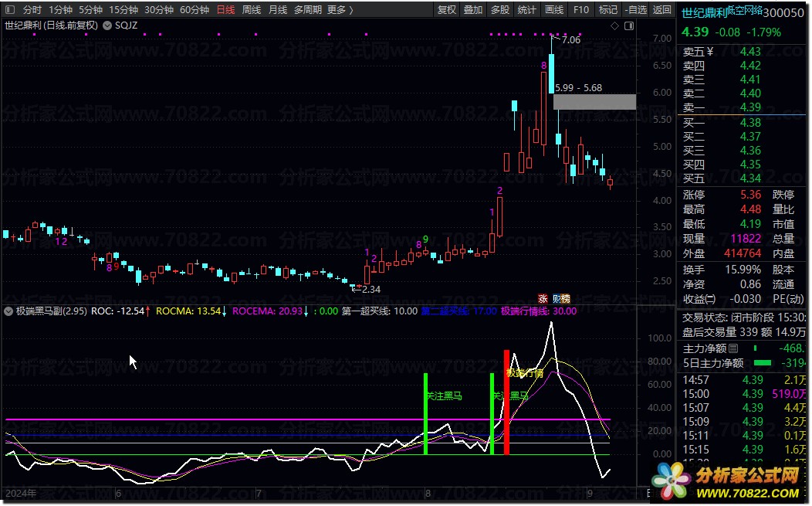This screenshot has width=812, height=506.
Task: Open indicator dropdown arrow beside SQJZ
Action: (x=107, y=25)
